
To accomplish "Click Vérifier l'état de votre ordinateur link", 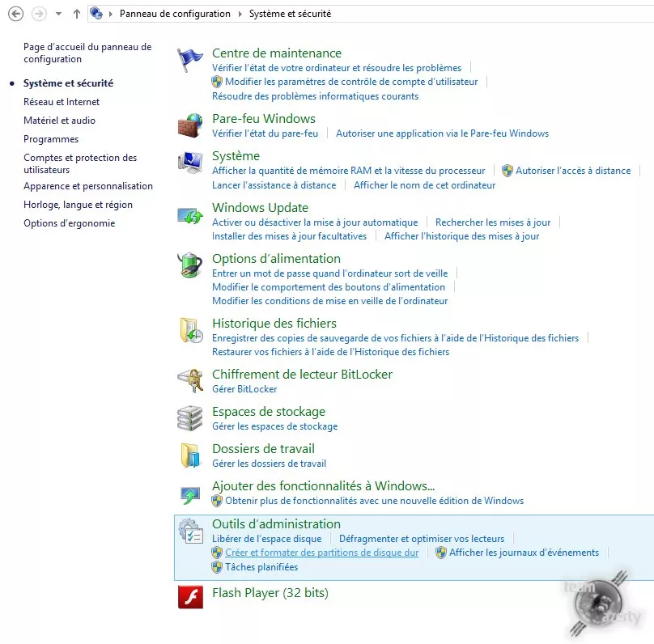I will tap(337, 68).
